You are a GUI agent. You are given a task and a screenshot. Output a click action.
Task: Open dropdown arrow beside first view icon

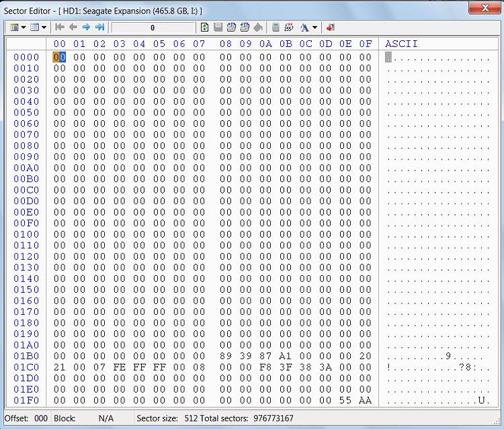click(x=23, y=28)
